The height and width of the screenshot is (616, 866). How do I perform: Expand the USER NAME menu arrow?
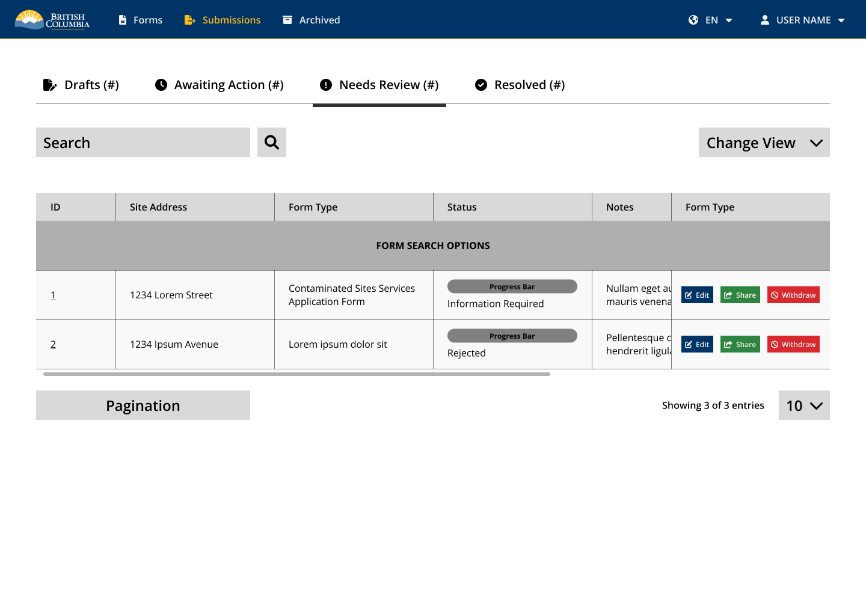(841, 20)
